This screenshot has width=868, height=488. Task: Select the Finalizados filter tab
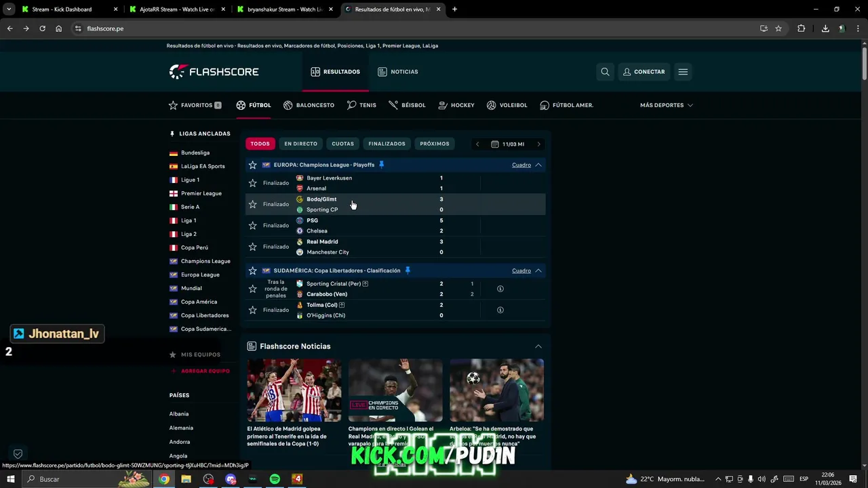point(387,144)
